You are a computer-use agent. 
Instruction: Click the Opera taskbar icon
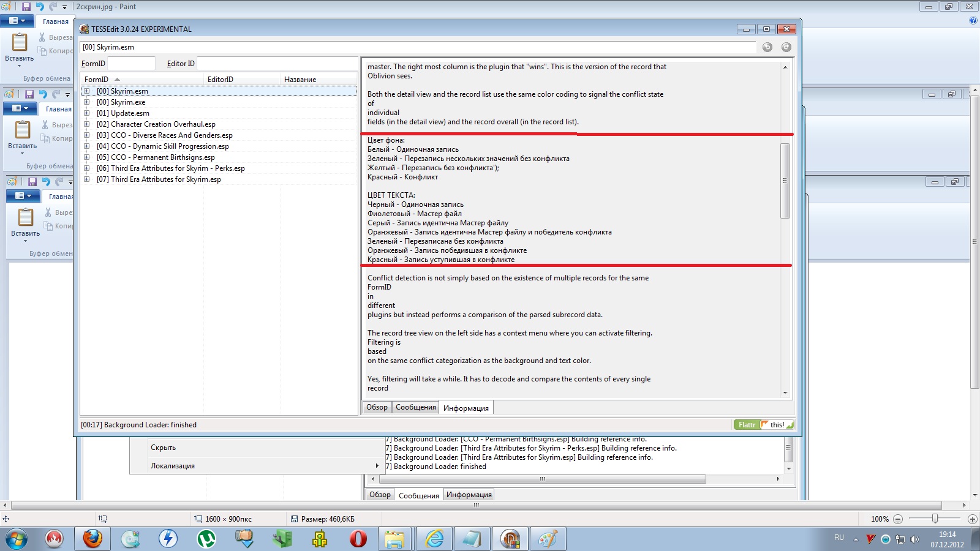point(358,539)
